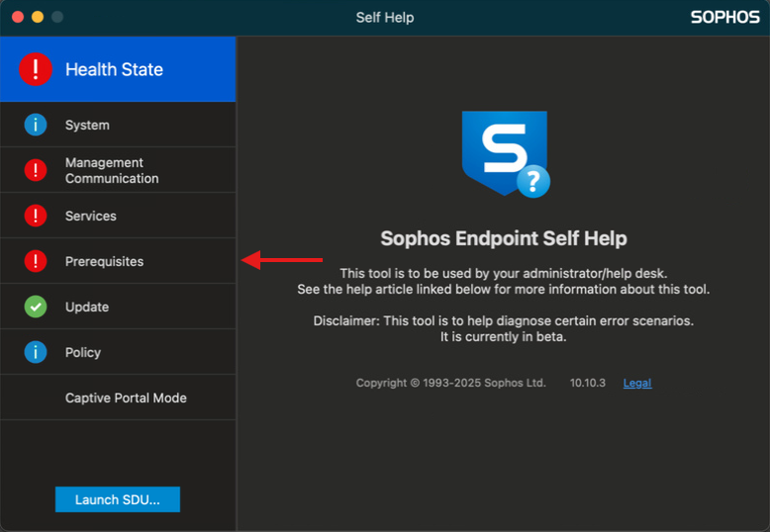Switch to the Services section
The width and height of the screenshot is (770, 532).
[x=91, y=216]
